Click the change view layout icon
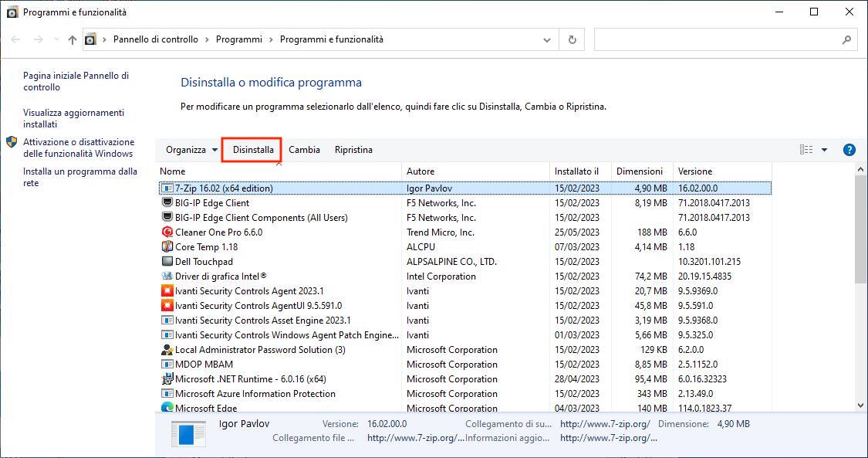The height and width of the screenshot is (458, 868). [806, 150]
